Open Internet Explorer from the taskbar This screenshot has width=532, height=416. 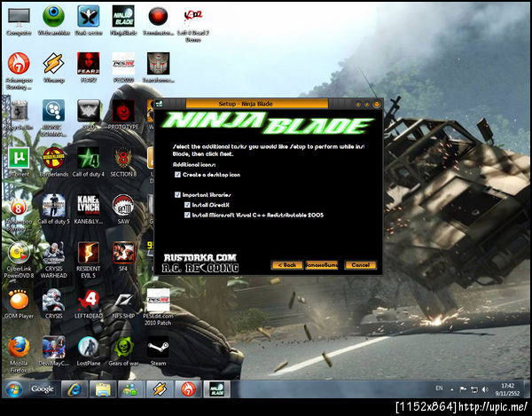tap(74, 389)
